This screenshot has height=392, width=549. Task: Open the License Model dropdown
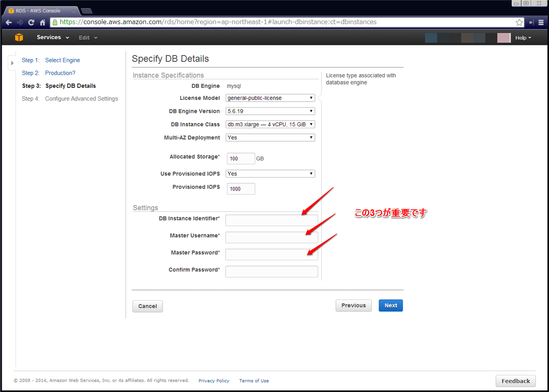(270, 98)
